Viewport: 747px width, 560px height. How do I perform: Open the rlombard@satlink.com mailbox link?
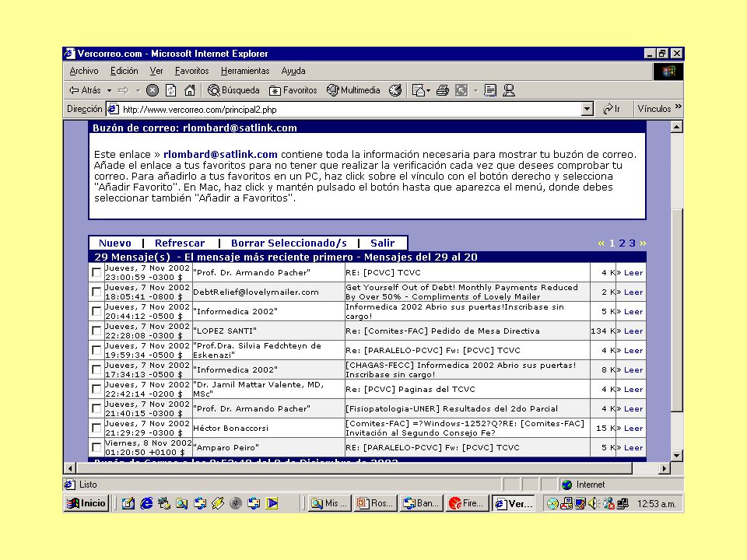pos(220,154)
